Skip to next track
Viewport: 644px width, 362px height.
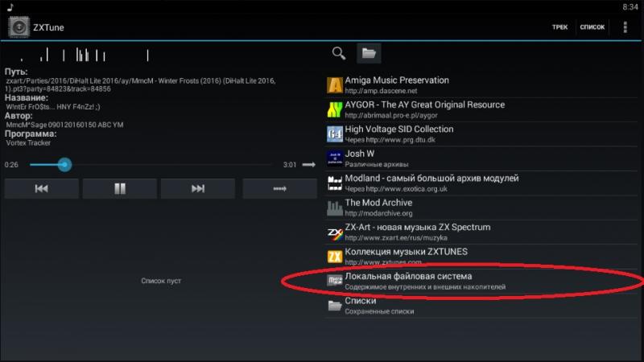[x=198, y=189]
